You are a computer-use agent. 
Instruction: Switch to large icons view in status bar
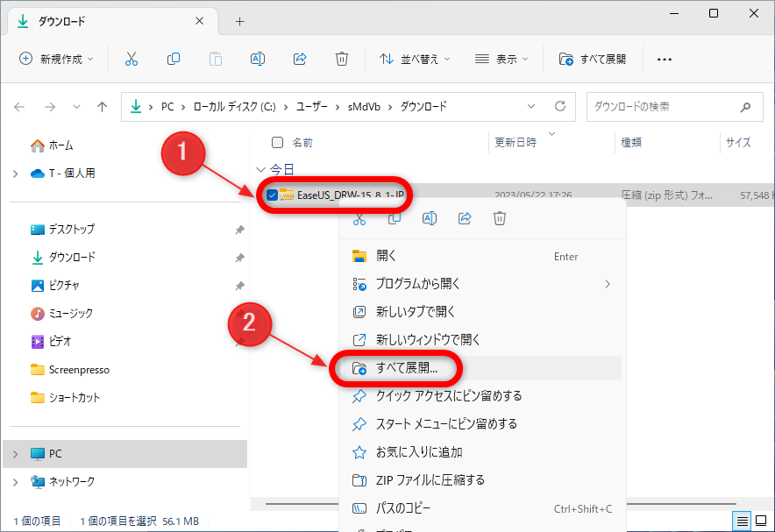[x=760, y=521]
